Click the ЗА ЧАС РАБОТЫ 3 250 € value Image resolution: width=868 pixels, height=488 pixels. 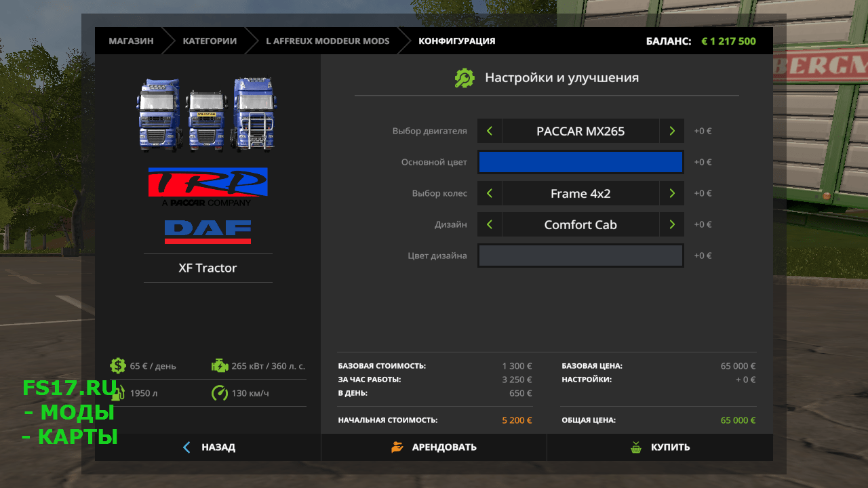click(x=517, y=380)
